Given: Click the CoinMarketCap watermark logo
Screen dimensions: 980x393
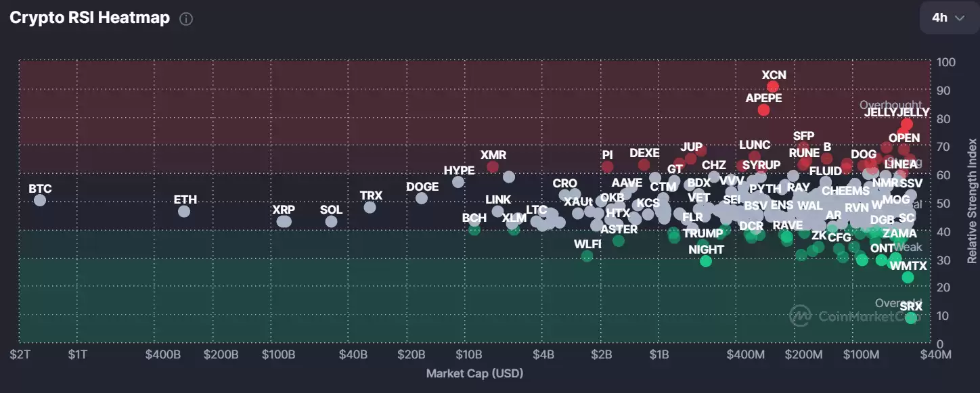Looking at the screenshot, I should coord(801,315).
